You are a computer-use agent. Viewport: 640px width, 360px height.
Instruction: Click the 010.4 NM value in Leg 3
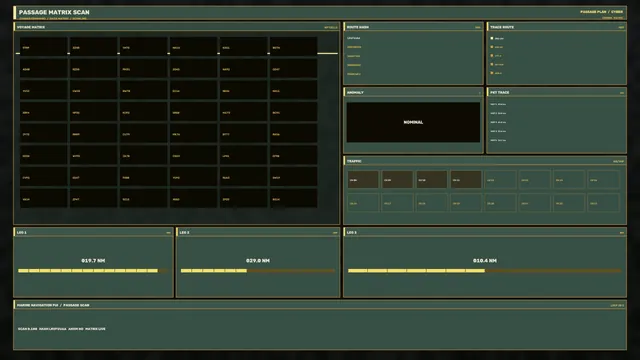pos(484,260)
